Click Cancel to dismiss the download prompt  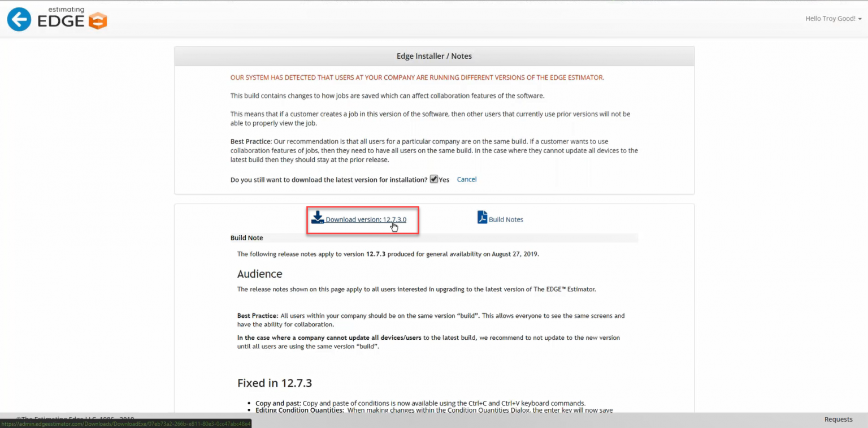(466, 179)
